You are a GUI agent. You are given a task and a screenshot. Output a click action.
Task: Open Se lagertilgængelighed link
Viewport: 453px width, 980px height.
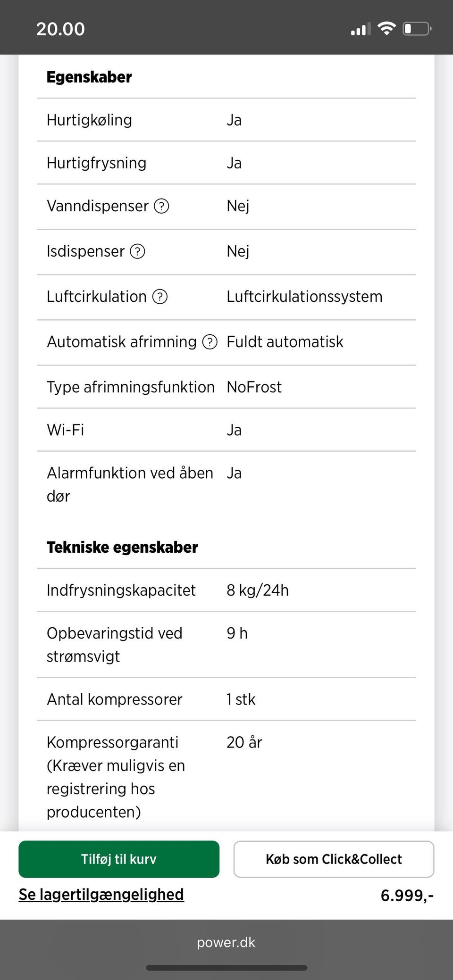click(101, 894)
